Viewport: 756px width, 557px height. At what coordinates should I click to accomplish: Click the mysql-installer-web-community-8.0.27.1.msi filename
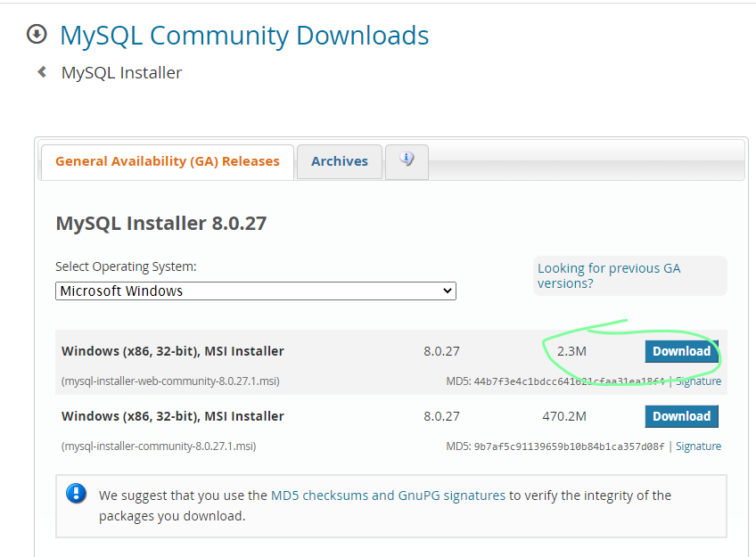[x=170, y=381]
